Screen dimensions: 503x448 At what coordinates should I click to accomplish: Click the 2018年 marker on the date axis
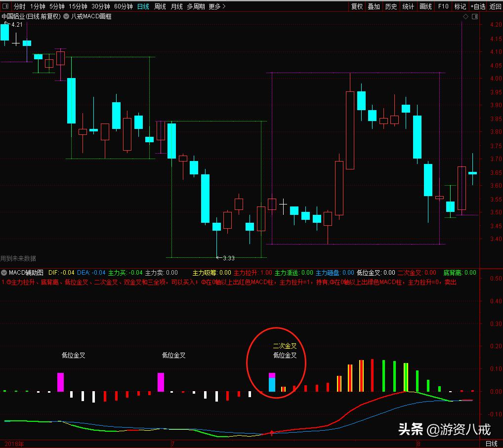coord(14,443)
